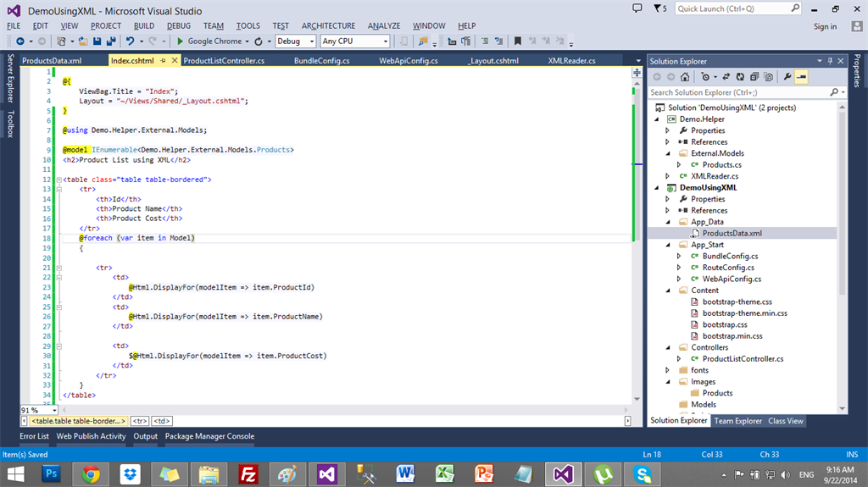Launch Photoshop from the taskbar
This screenshot has height=487, width=868.
(x=49, y=473)
